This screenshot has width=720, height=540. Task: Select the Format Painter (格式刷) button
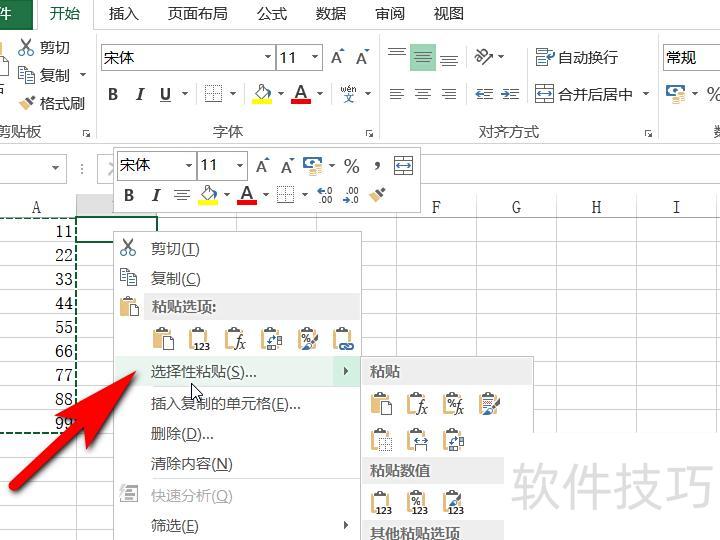click(51, 103)
